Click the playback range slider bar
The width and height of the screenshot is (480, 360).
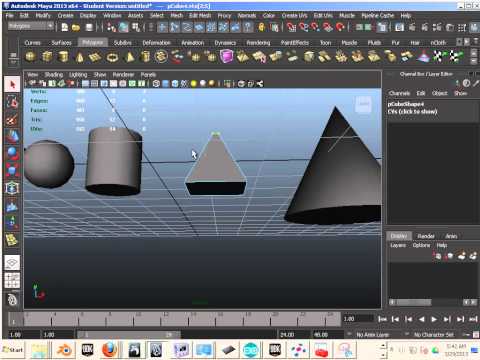tap(129, 334)
